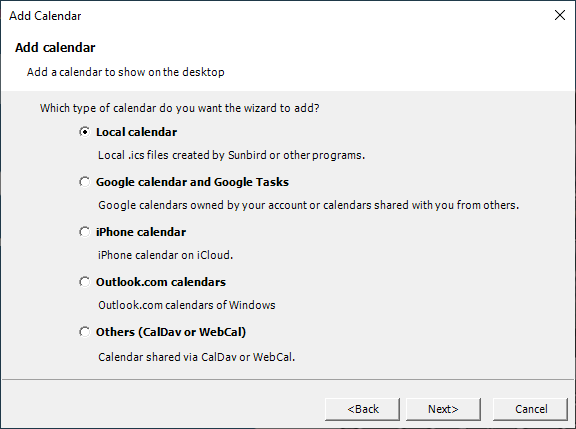This screenshot has height=429, width=576.
Task: Click the bold 'iPhone calendar' label text
Action: coord(141,232)
